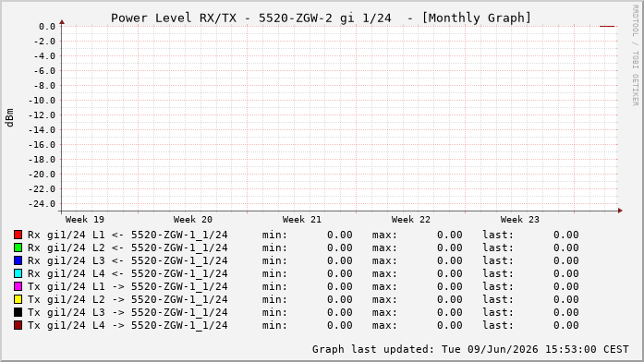Click the magenta Tx L1 legend swatch
Screen dimensions: 644x362
point(18,286)
